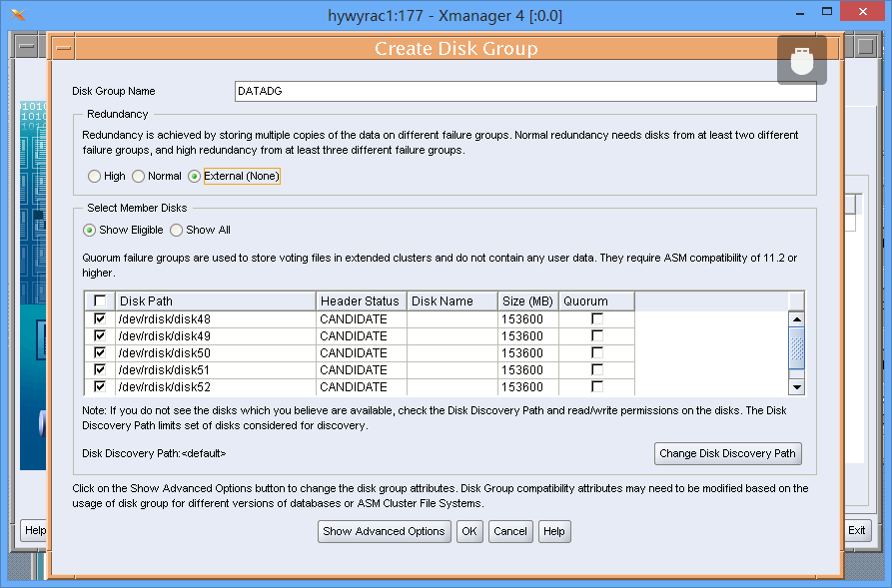Uncheck the disk51 row checkbox

[100, 370]
